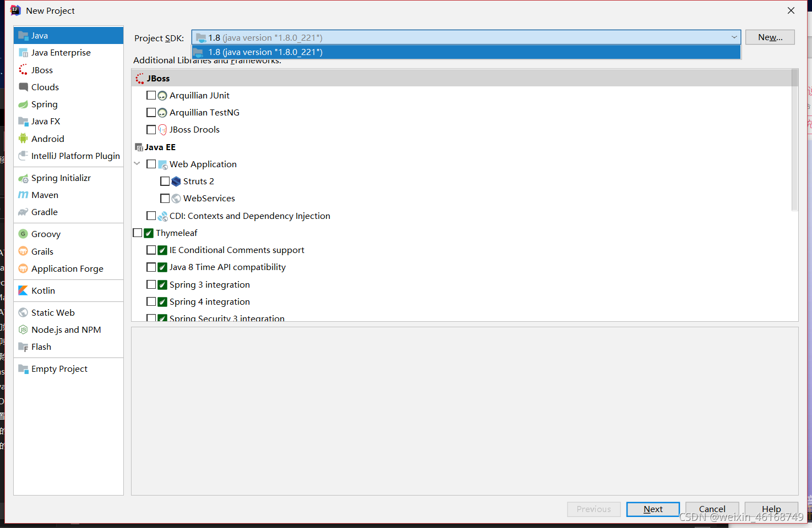Click the Java FX folder icon
This screenshot has height=528, width=812.
[x=23, y=122]
